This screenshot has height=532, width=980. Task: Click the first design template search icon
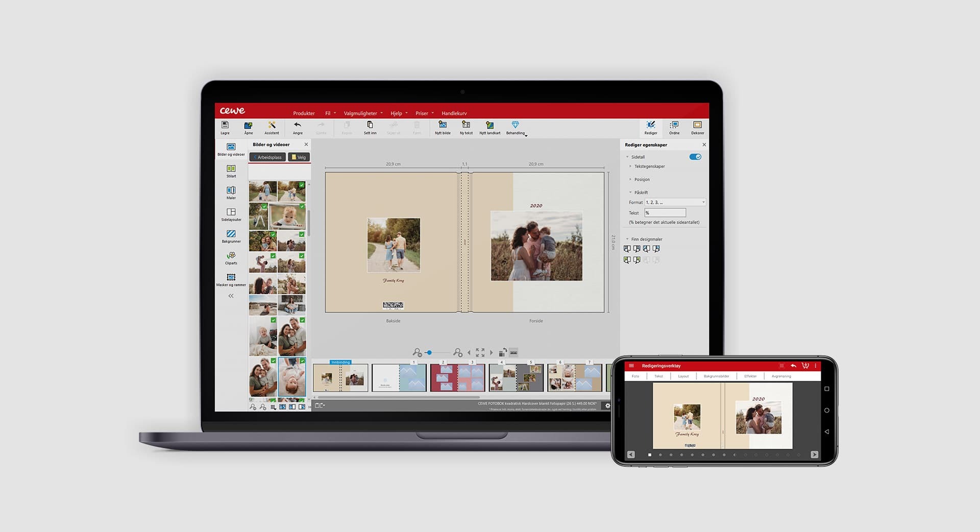coord(627,249)
